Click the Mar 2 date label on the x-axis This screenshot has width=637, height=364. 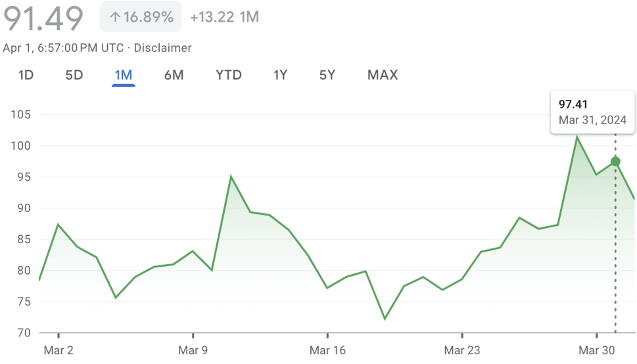[59, 351]
